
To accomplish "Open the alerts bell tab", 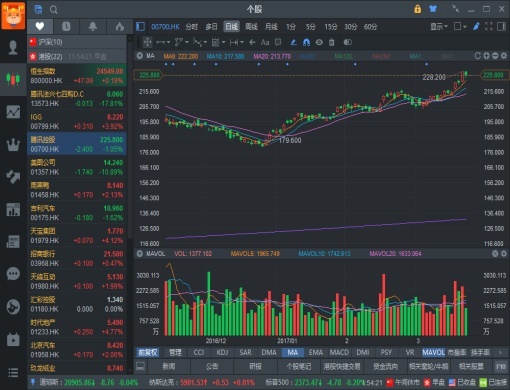I will (x=93, y=26).
